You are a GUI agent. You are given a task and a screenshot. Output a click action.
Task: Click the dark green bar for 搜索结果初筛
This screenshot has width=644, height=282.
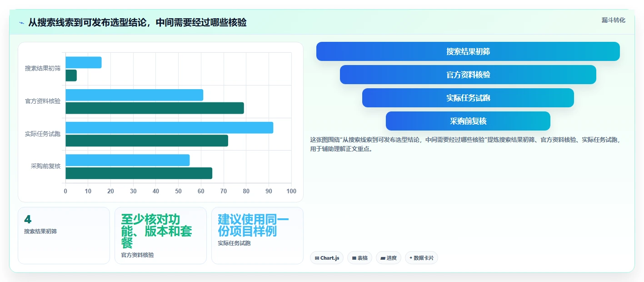pyautogui.click(x=71, y=76)
